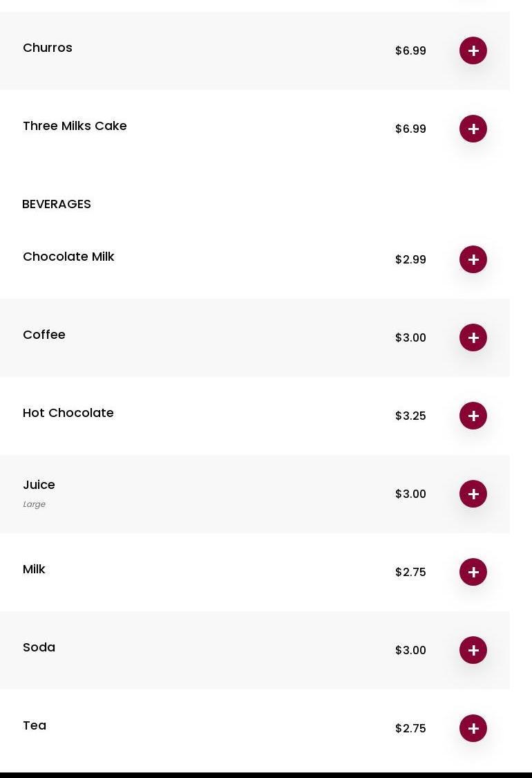The height and width of the screenshot is (778, 532).
Task: Add Hot Chocolate to the cart
Action: click(x=473, y=416)
